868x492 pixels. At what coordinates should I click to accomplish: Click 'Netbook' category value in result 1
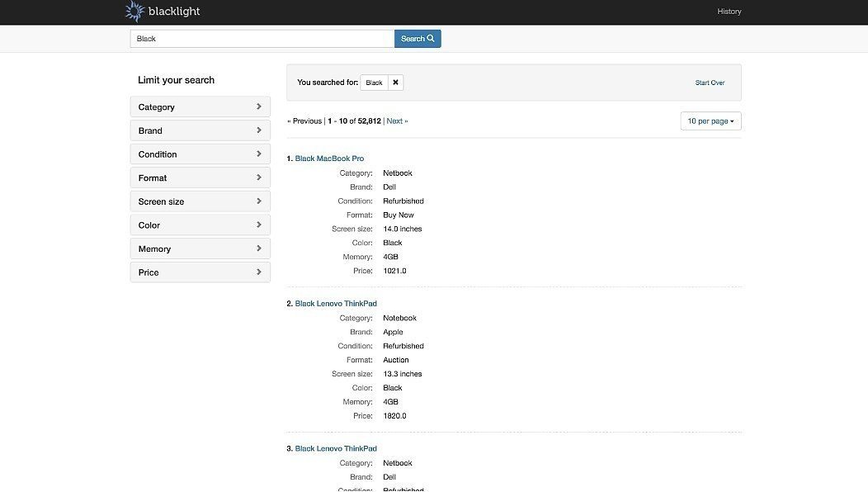[x=398, y=173]
